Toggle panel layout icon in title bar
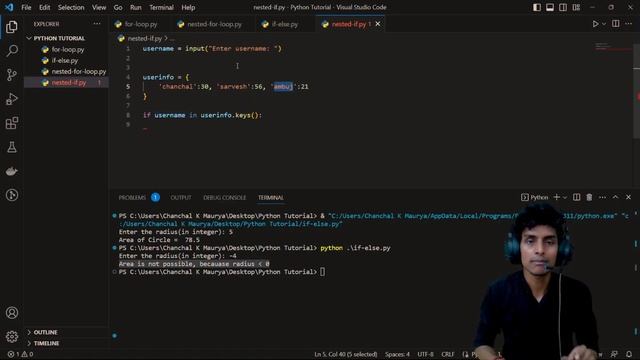The width and height of the screenshot is (640, 360). point(550,7)
